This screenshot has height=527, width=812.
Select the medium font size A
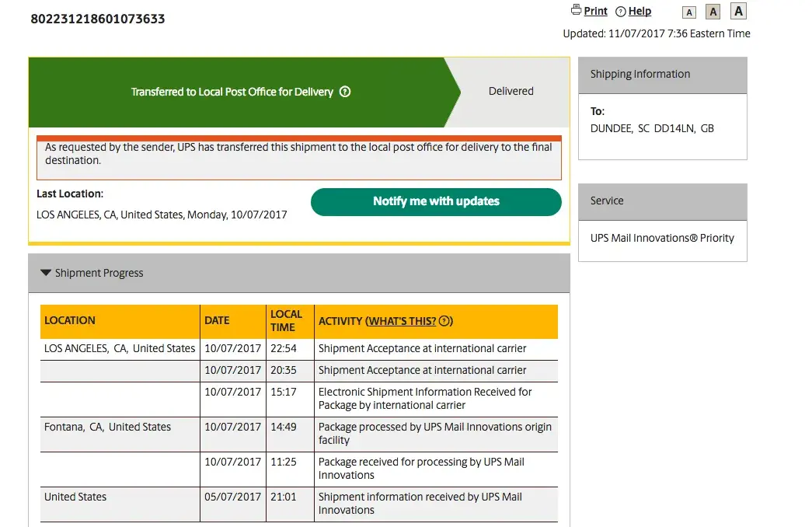(x=713, y=12)
